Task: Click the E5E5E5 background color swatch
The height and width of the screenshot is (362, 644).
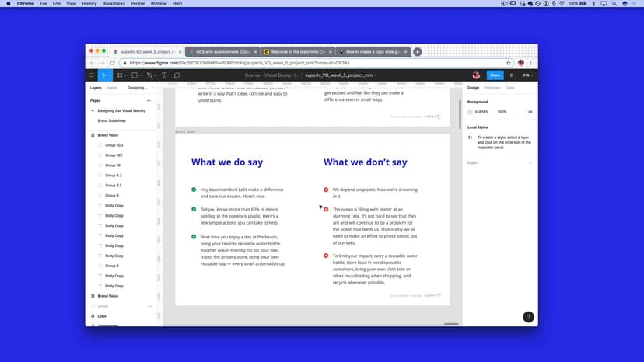Action: 471,112
